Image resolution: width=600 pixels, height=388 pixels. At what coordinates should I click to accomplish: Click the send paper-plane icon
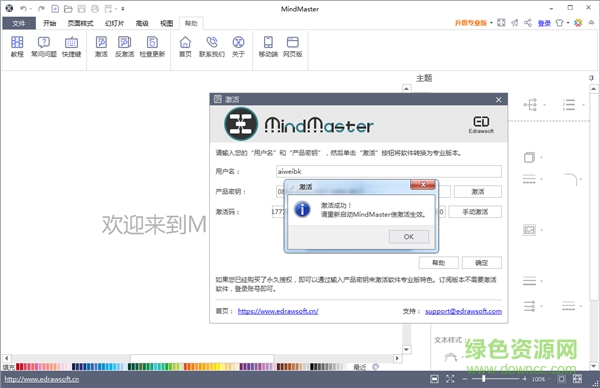[x=515, y=23]
